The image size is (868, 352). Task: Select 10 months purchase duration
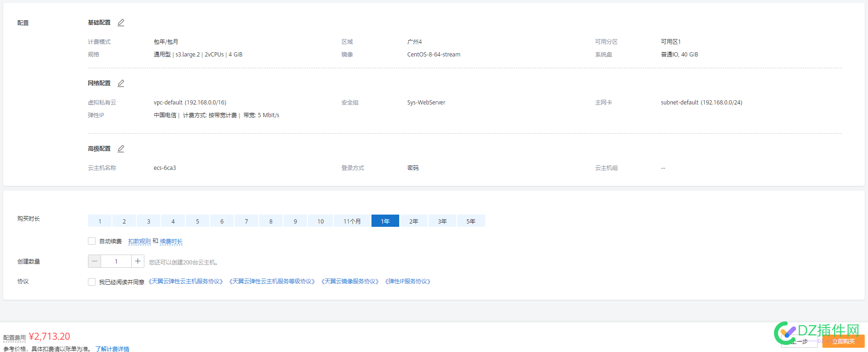pyautogui.click(x=320, y=221)
